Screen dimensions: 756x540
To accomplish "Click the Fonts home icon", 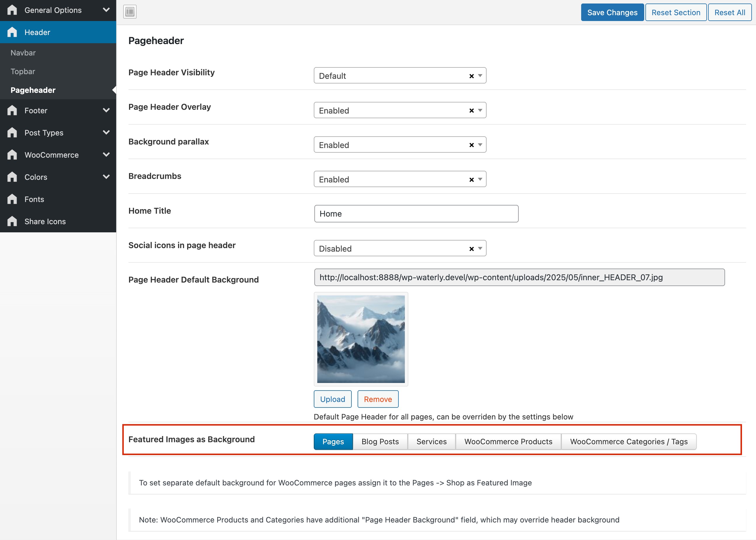I will pyautogui.click(x=12, y=199).
